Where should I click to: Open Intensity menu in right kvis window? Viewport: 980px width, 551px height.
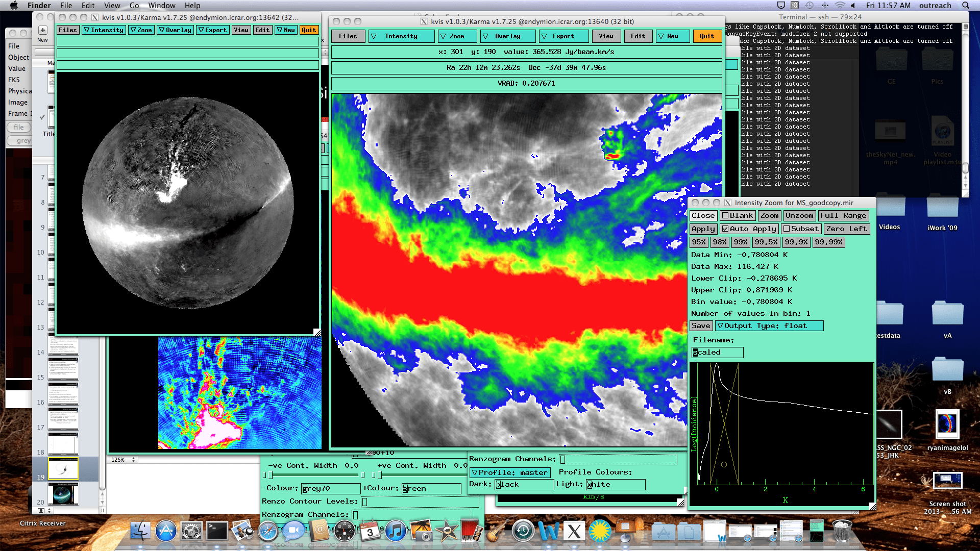click(401, 36)
